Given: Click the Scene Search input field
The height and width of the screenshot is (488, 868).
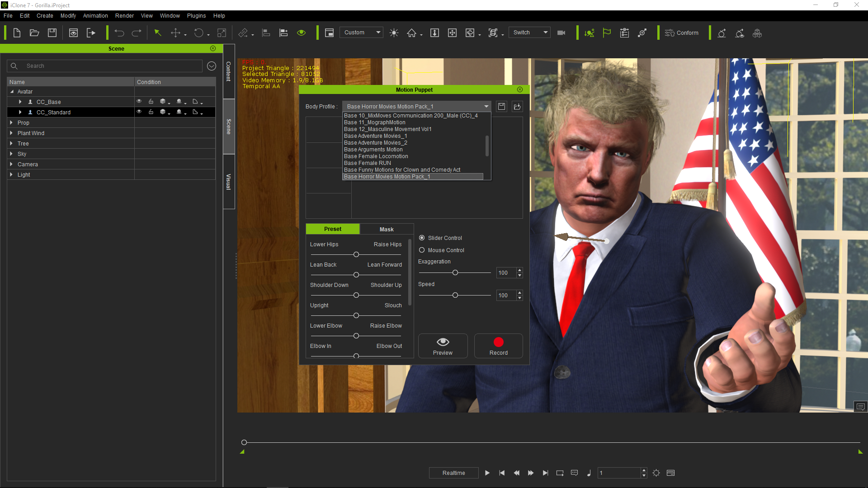Looking at the screenshot, I should 105,66.
